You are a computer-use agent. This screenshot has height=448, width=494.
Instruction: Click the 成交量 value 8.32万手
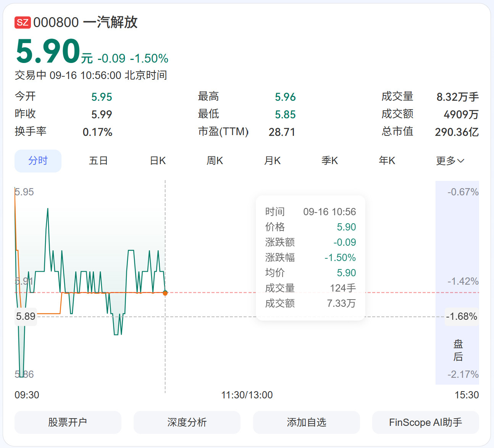pyautogui.click(x=458, y=97)
